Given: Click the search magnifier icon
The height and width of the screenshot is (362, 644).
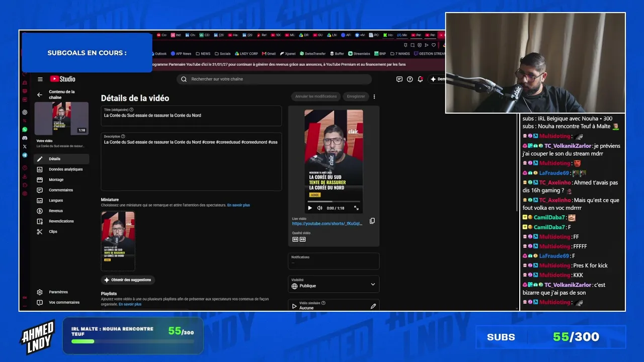Looking at the screenshot, I should (184, 79).
